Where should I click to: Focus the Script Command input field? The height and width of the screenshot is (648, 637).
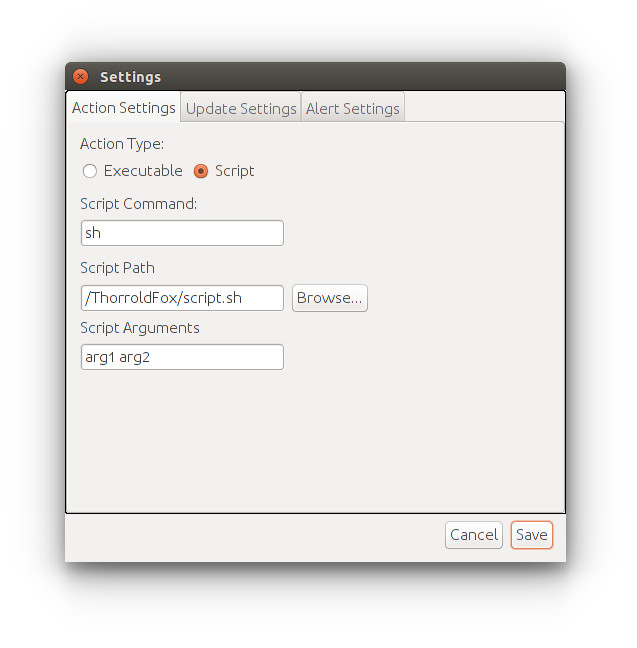coord(182,233)
